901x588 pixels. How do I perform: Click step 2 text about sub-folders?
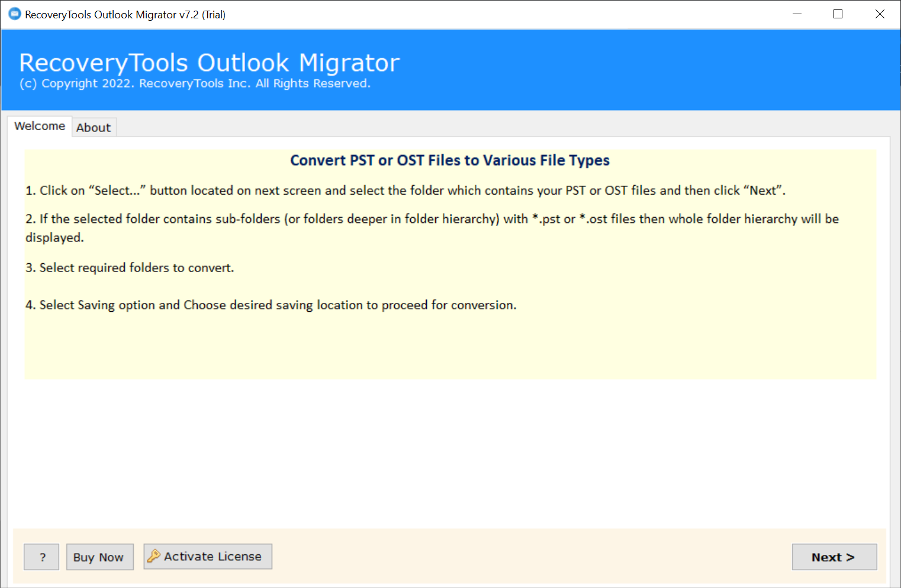[432, 228]
